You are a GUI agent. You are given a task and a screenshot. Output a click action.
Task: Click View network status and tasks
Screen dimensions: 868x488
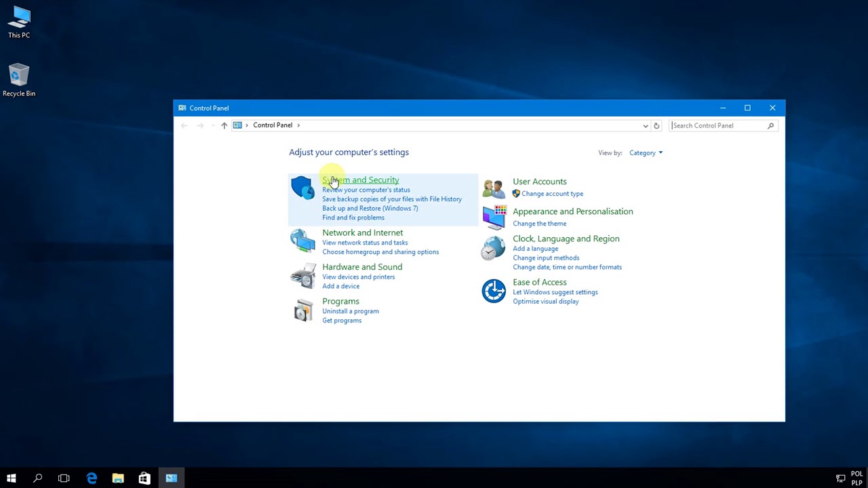pos(365,243)
